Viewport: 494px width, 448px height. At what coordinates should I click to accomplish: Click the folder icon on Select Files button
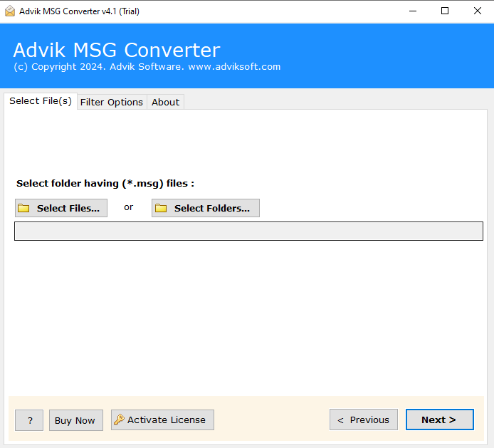click(x=23, y=208)
